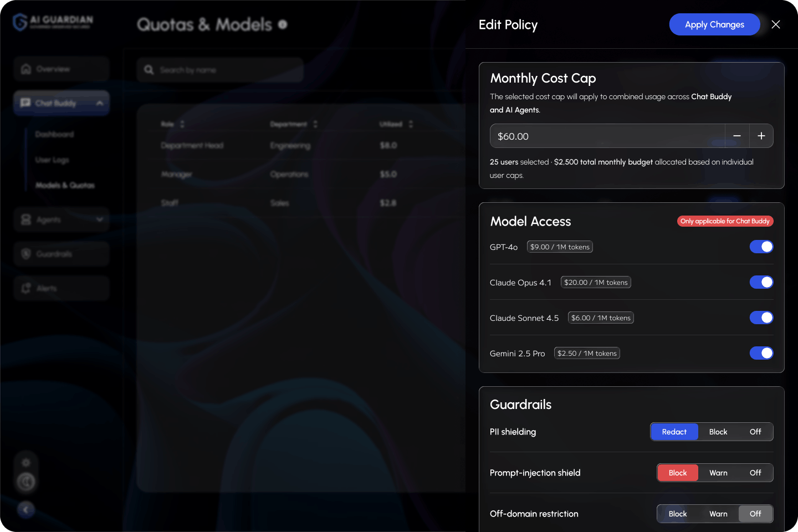Open the User Logs submenu item
Image resolution: width=798 pixels, height=532 pixels.
coord(52,160)
